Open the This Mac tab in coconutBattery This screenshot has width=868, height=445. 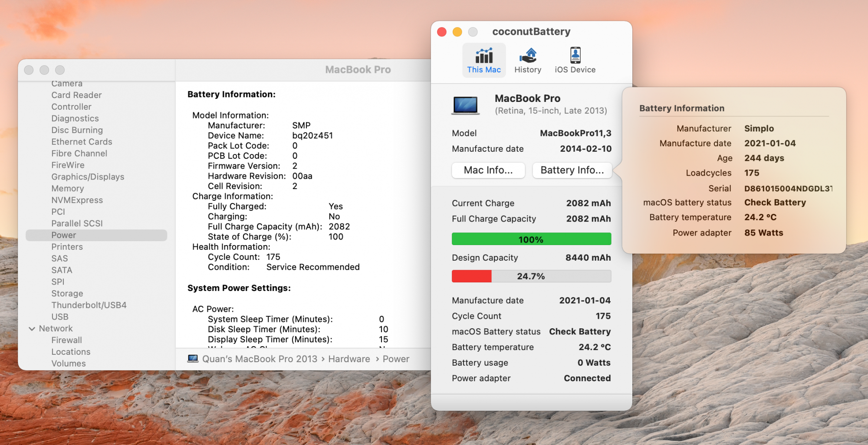(484, 60)
